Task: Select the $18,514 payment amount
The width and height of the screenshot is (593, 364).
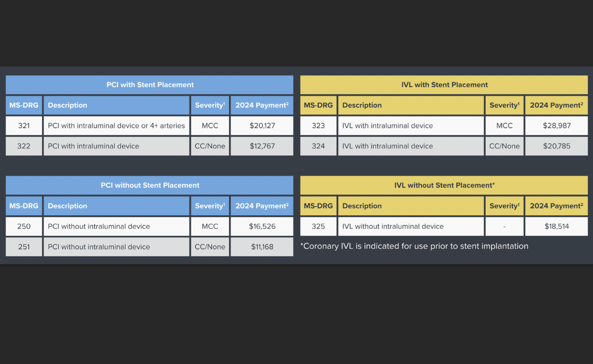Action: pyautogui.click(x=557, y=226)
